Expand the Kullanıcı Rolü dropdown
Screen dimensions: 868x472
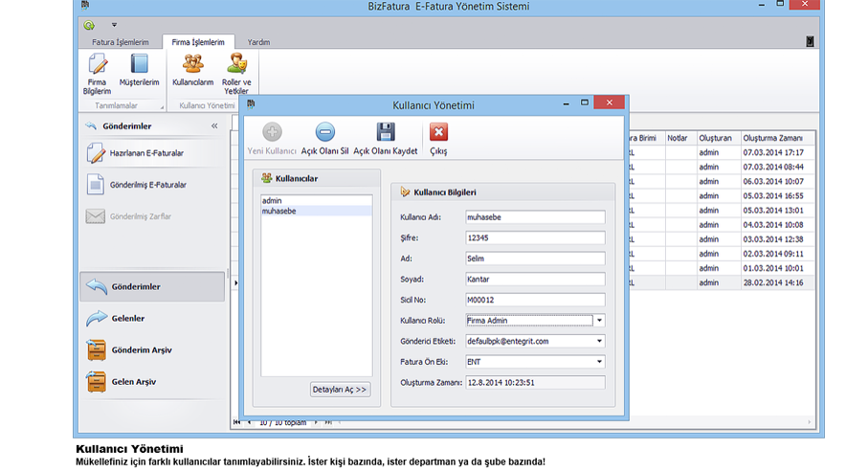coord(598,321)
